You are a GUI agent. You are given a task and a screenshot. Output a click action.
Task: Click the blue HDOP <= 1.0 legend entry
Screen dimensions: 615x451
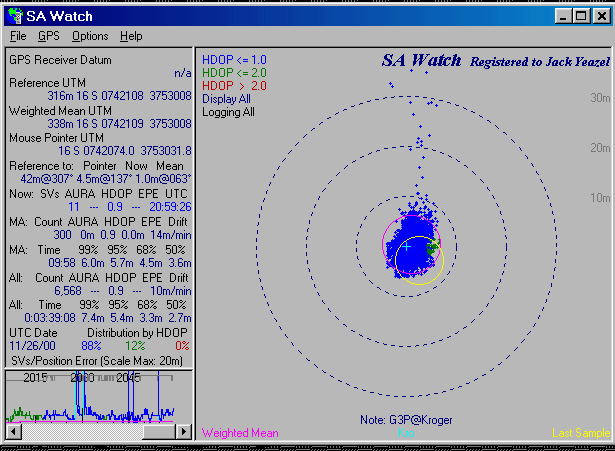[x=234, y=60]
